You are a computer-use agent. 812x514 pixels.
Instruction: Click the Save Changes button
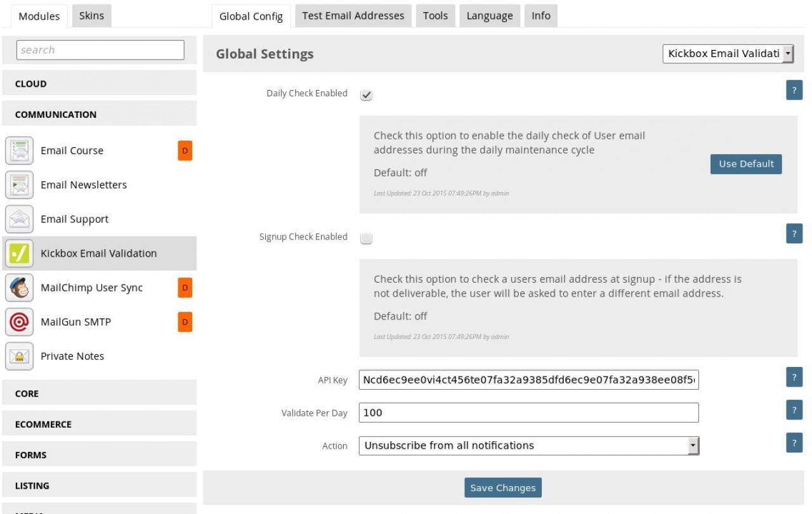[502, 488]
